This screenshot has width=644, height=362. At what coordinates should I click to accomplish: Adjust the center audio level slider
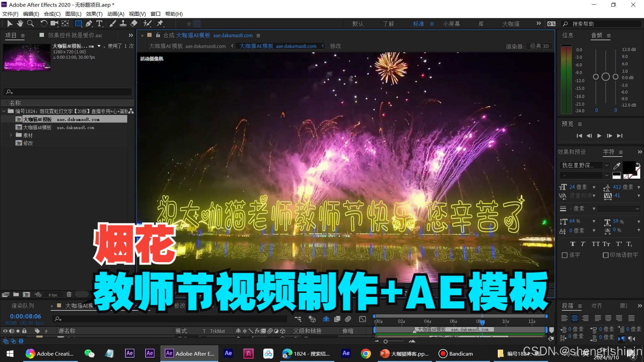tap(605, 77)
